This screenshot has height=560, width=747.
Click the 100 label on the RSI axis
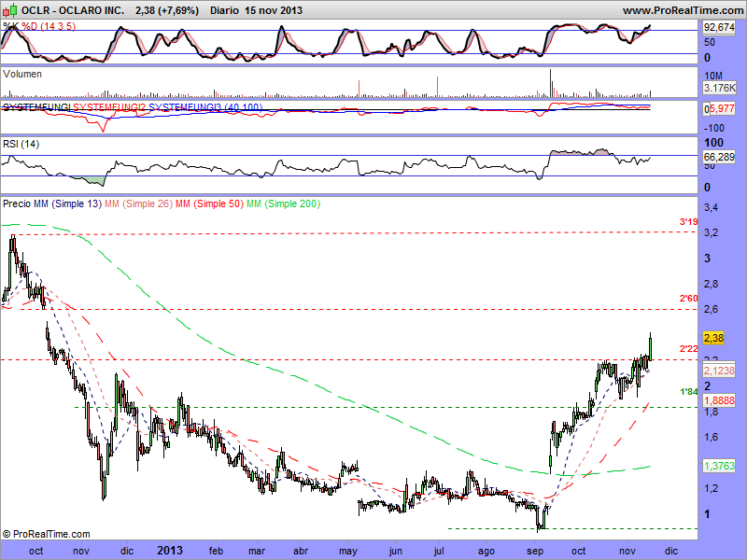713,143
